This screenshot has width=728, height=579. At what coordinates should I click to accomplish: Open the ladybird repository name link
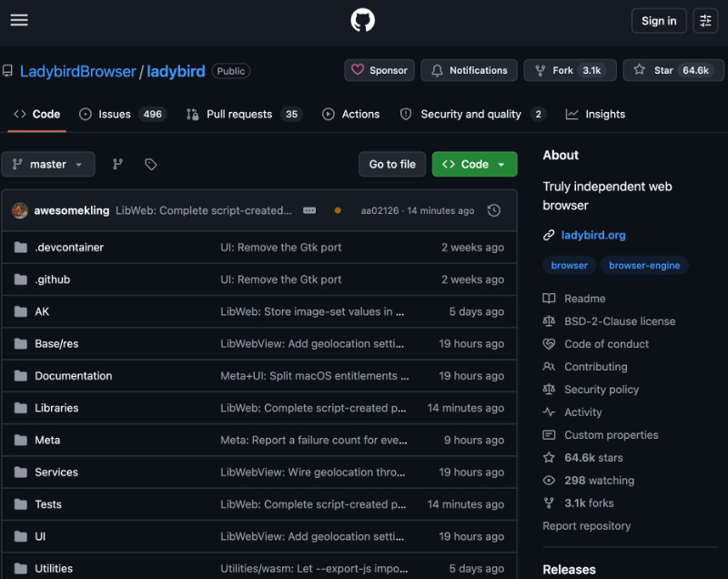(x=176, y=71)
